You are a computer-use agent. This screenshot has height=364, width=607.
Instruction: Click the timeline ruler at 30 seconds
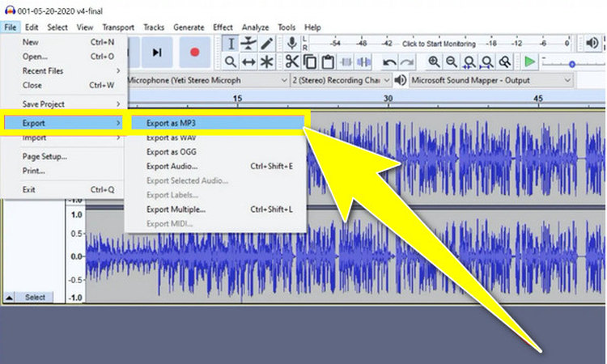coord(388,99)
